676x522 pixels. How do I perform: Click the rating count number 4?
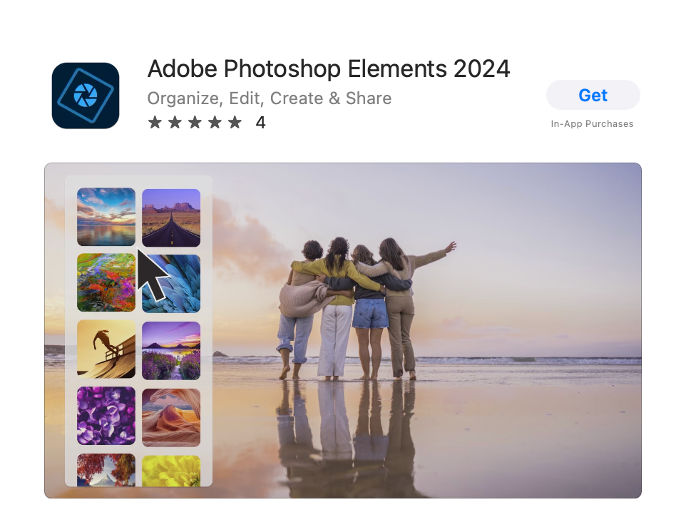tap(260, 123)
